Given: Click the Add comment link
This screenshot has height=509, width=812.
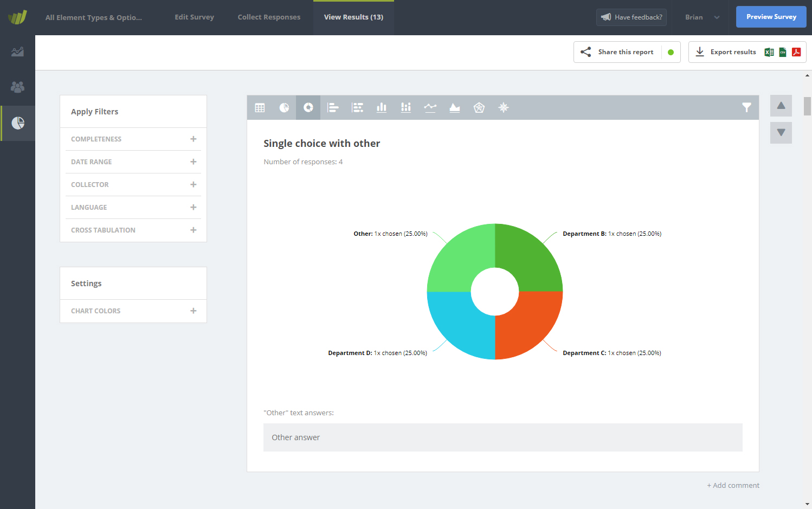Looking at the screenshot, I should (733, 486).
